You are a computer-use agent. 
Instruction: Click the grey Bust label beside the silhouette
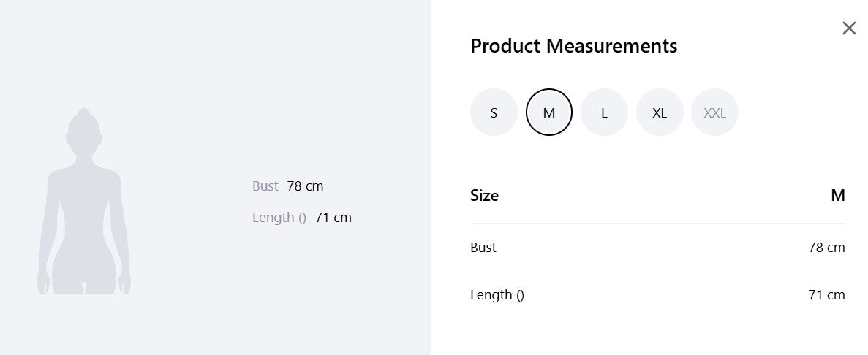point(265,186)
